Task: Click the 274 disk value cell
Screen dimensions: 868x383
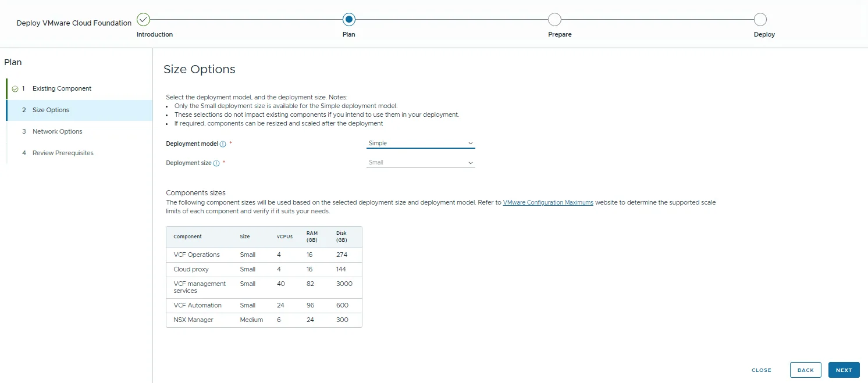Action: (342, 255)
